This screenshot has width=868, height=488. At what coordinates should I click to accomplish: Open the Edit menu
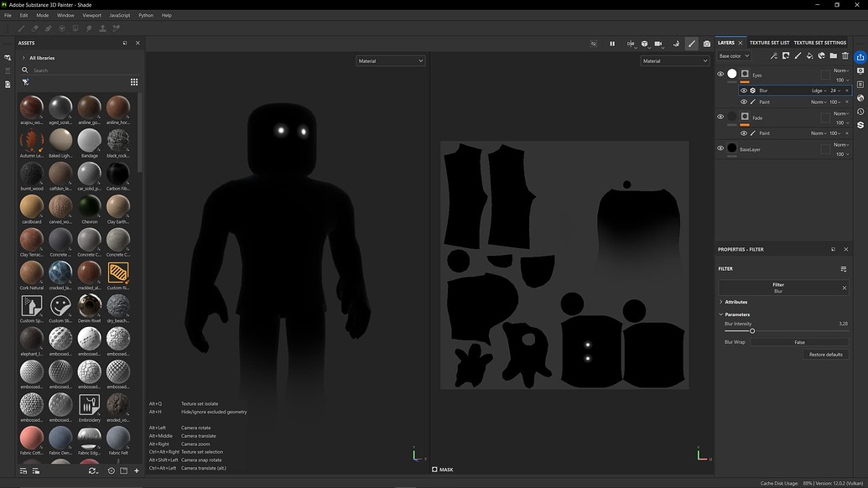click(x=23, y=15)
